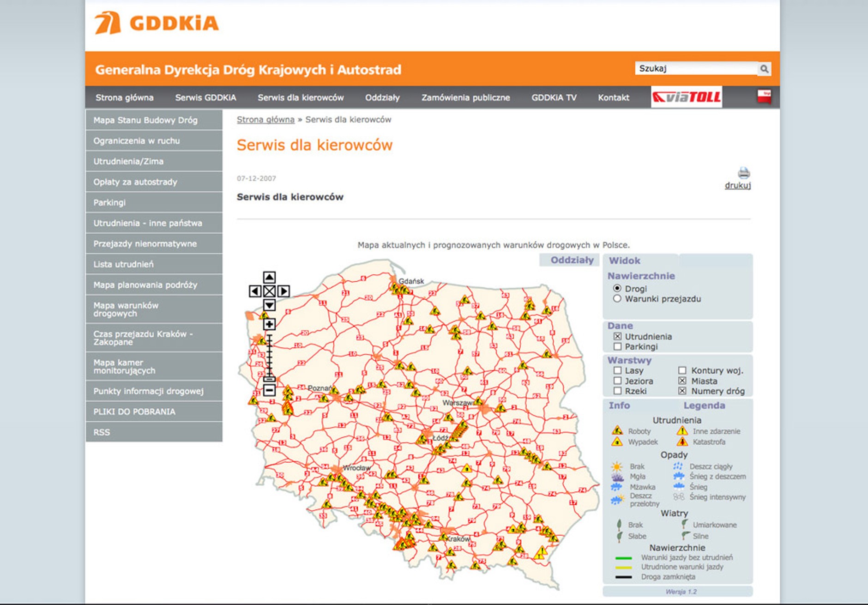Click the map pan up arrow
The image size is (868, 605).
269,277
